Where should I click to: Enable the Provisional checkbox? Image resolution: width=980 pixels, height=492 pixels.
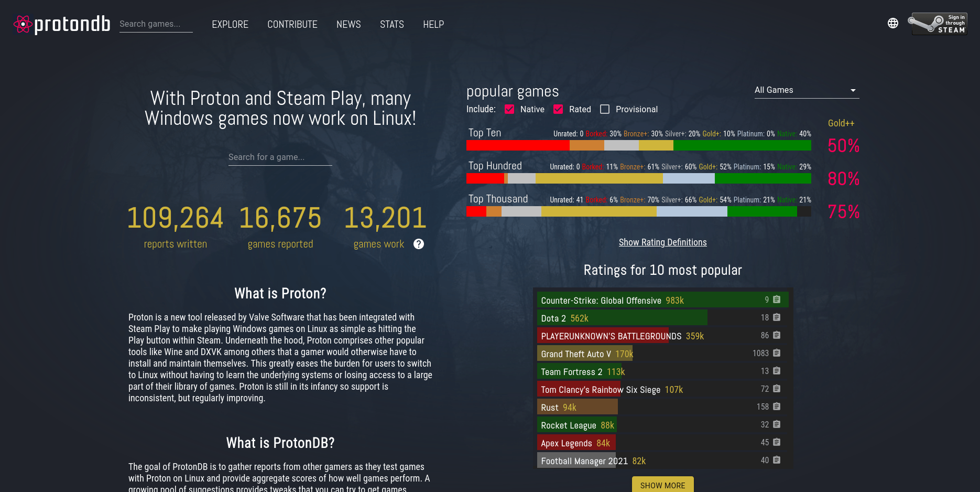click(x=605, y=109)
